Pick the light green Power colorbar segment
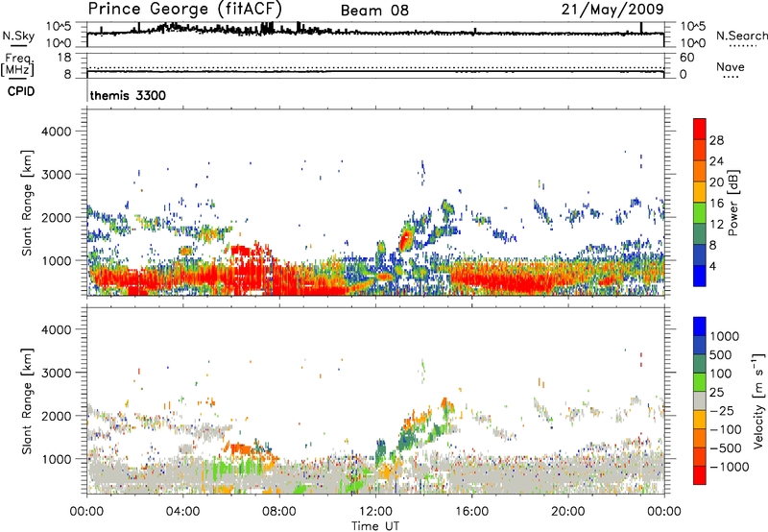The height and width of the screenshot is (532, 768). 700,212
